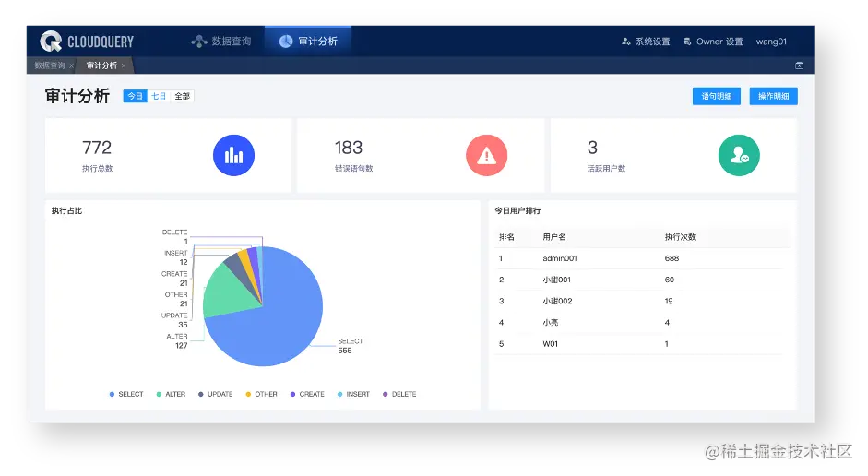
Task: Open the 审计分析 navigation menu
Action: click(308, 41)
